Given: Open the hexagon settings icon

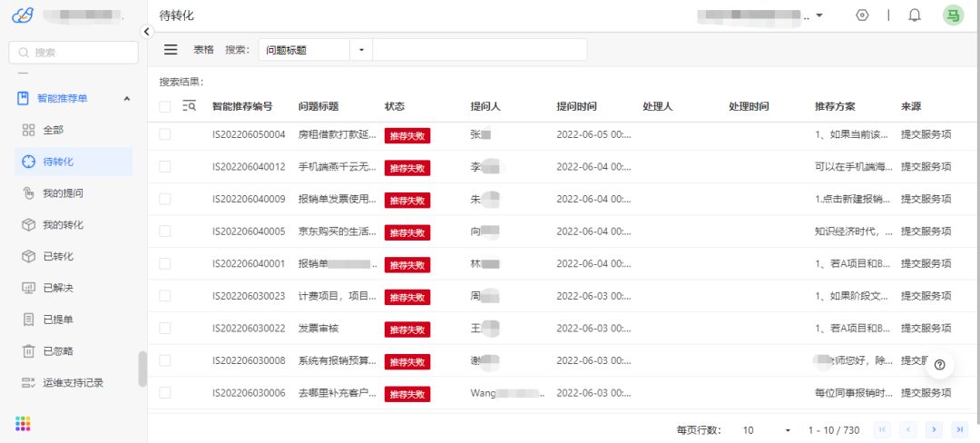Looking at the screenshot, I should pyautogui.click(x=863, y=15).
